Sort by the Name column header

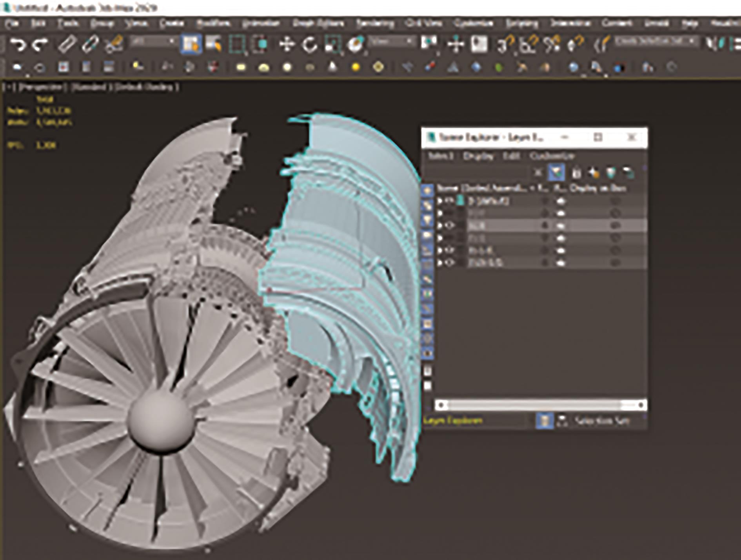point(482,189)
